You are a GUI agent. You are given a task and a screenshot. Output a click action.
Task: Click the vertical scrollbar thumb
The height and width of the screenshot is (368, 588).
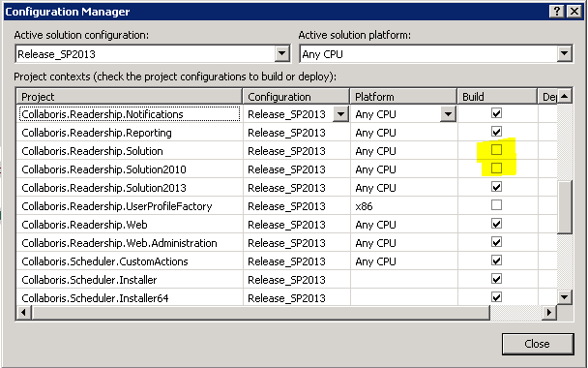(x=565, y=207)
